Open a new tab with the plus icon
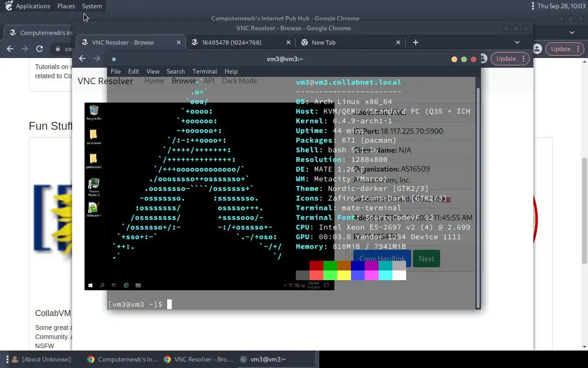Image resolution: width=588 pixels, height=368 pixels. point(416,42)
